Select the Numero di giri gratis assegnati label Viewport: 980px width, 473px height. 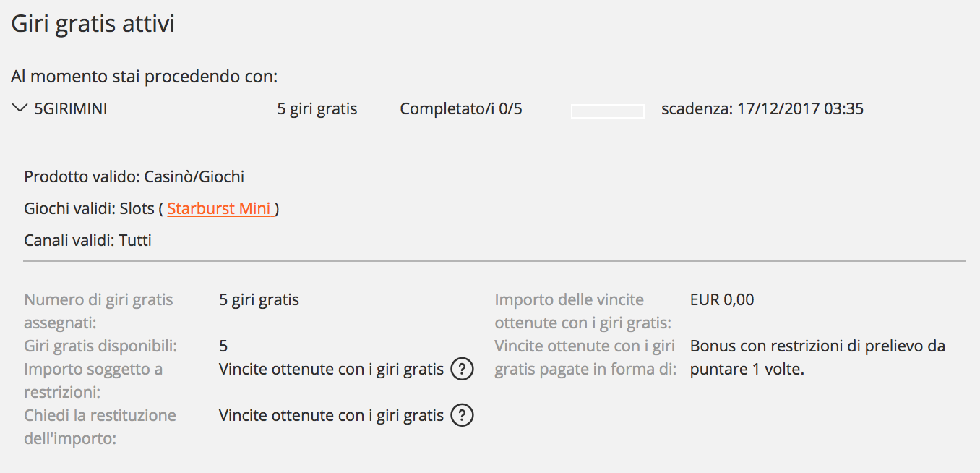point(98,311)
